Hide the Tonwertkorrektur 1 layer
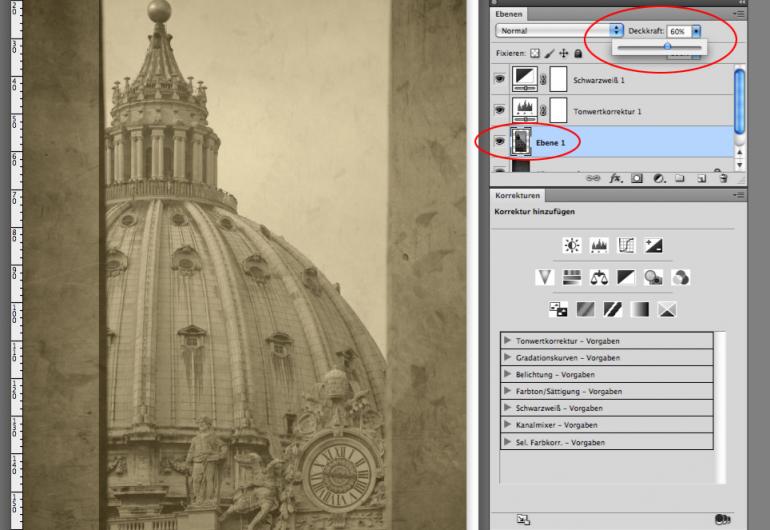 (499, 110)
